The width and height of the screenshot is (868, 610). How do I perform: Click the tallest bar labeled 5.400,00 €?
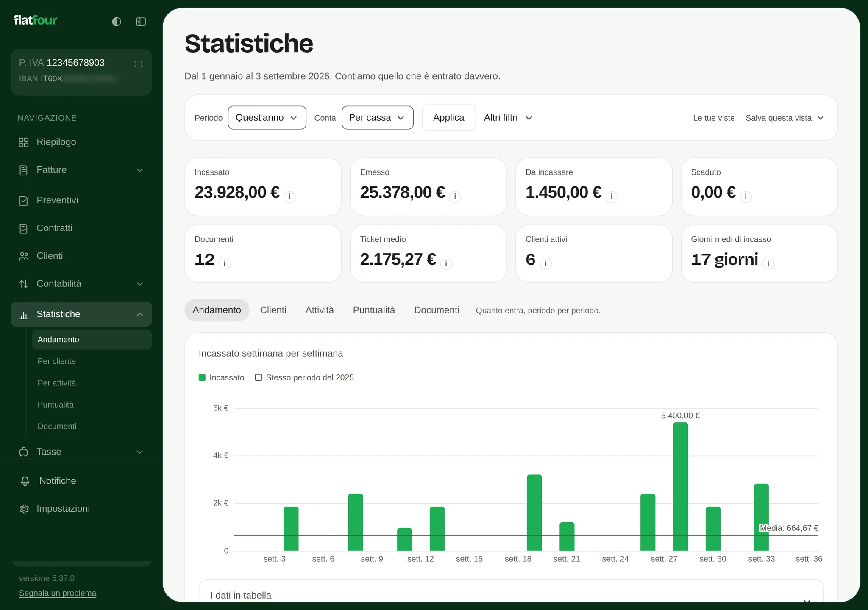(680, 486)
